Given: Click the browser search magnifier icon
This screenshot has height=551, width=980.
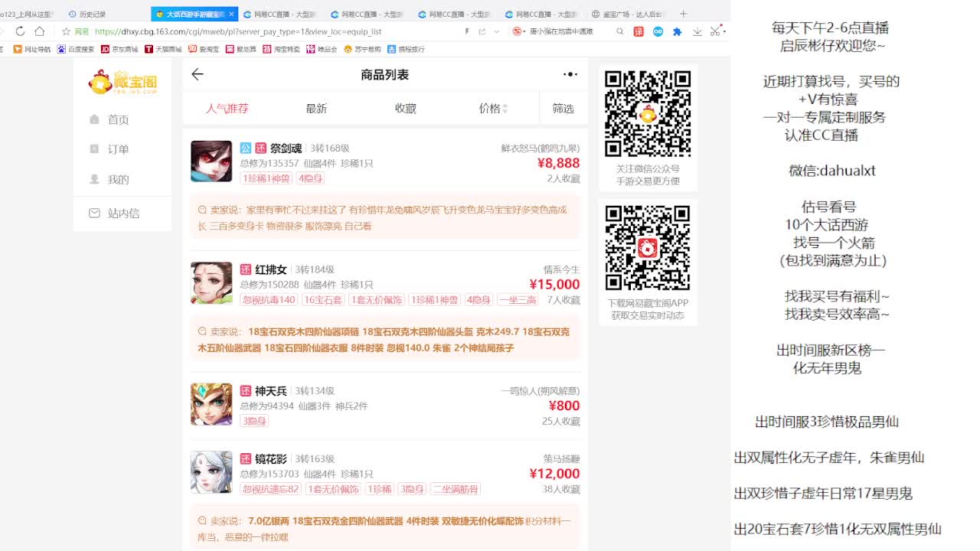Looking at the screenshot, I should pos(620,31).
